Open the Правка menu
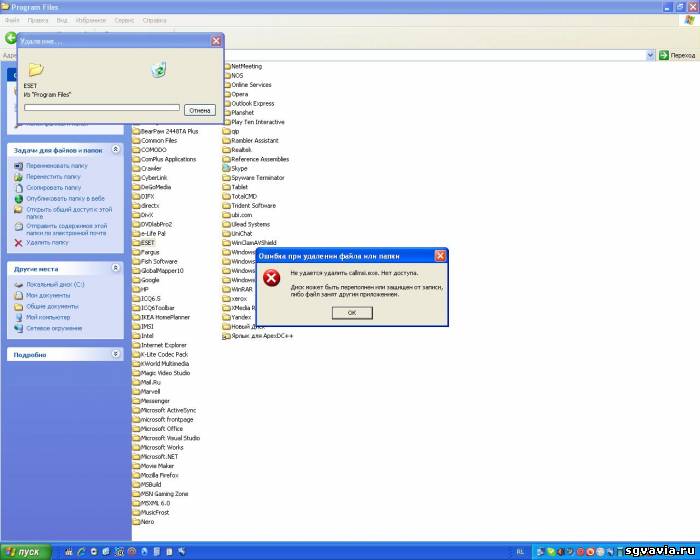Image resolution: width=700 pixels, height=560 pixels. pyautogui.click(x=38, y=21)
